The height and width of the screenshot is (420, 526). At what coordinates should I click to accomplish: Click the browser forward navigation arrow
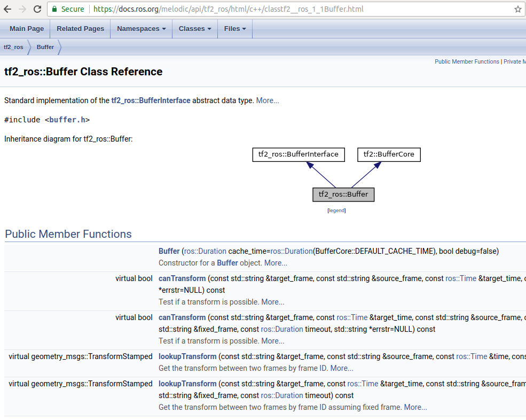point(22,9)
